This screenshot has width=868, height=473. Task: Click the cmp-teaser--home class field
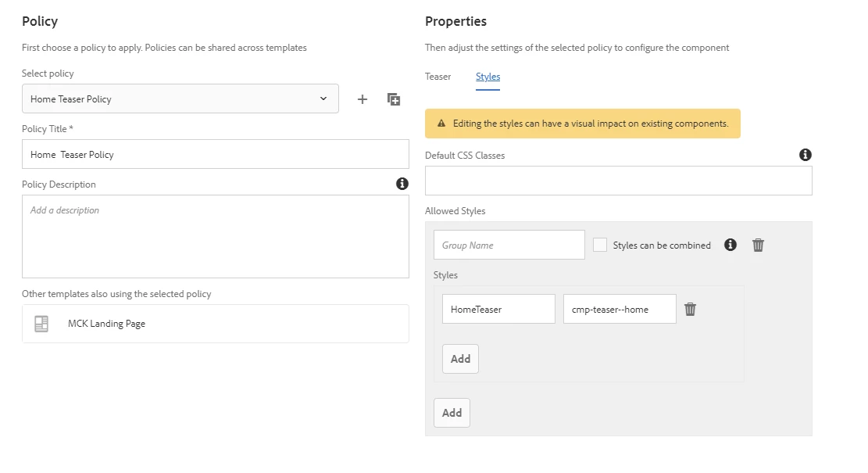pos(620,309)
